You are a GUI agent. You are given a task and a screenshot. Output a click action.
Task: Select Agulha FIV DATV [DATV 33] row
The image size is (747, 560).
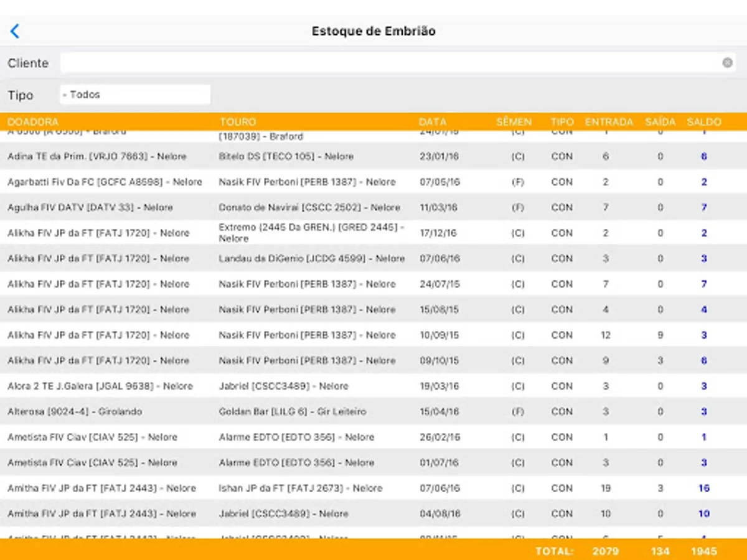(x=374, y=207)
